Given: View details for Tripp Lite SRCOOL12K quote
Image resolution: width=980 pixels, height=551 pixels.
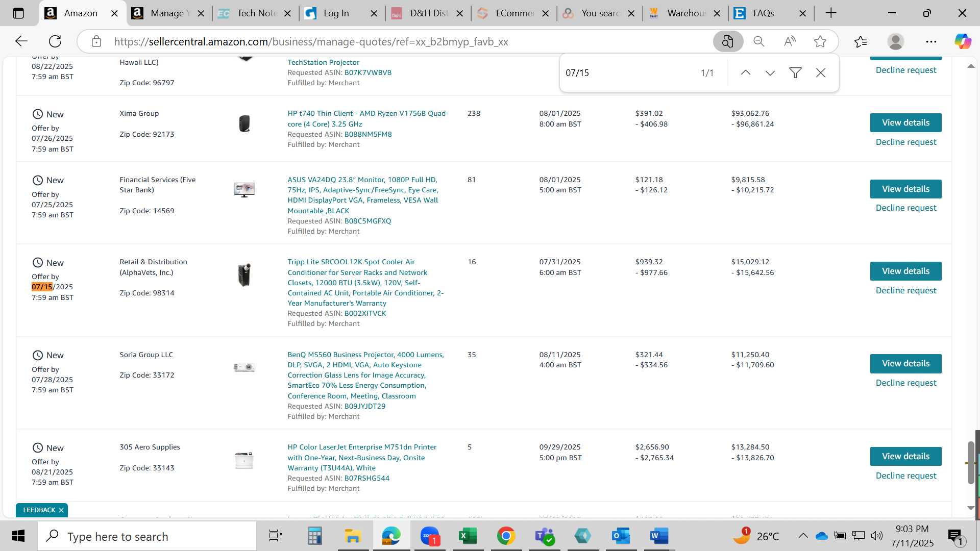Looking at the screenshot, I should pos(905,271).
